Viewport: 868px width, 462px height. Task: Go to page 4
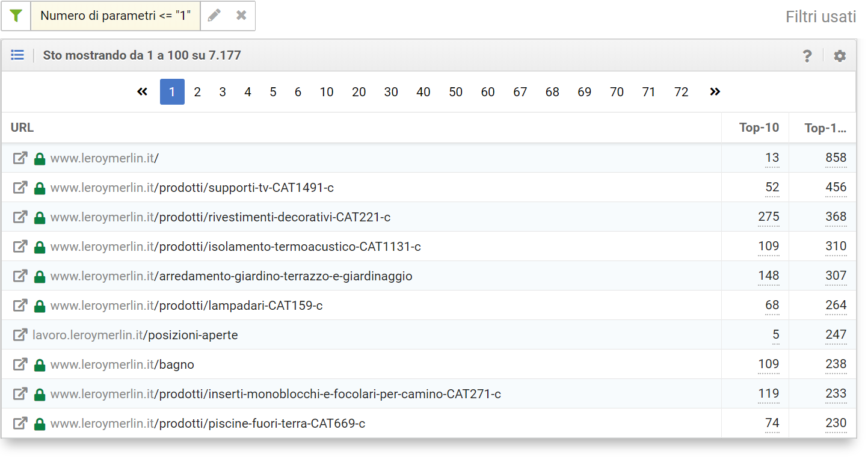coord(248,91)
